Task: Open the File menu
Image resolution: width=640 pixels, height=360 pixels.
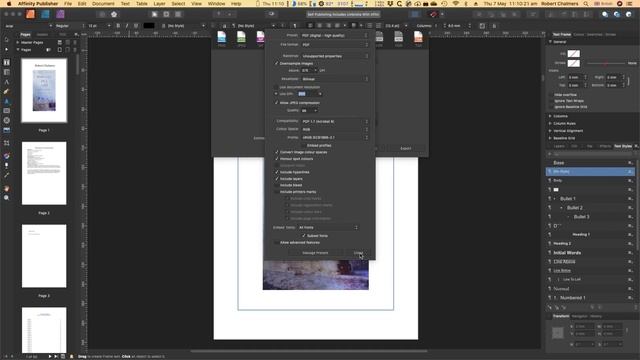Action: (x=68, y=4)
